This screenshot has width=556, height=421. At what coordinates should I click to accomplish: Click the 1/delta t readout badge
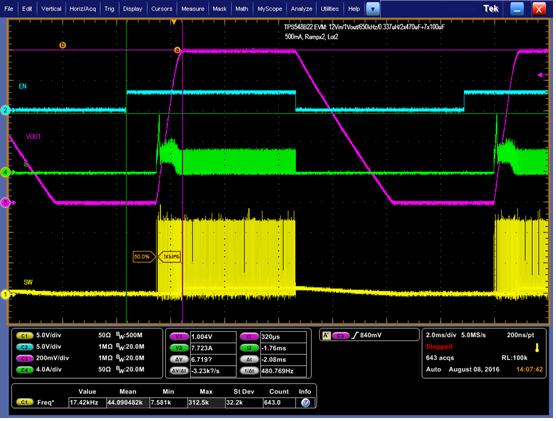pos(250,371)
